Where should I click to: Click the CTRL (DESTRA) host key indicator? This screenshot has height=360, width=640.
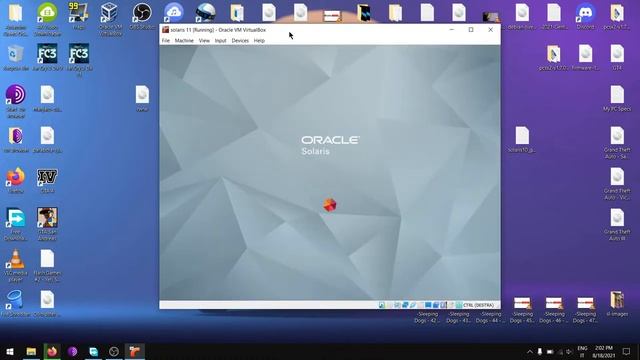[478, 305]
